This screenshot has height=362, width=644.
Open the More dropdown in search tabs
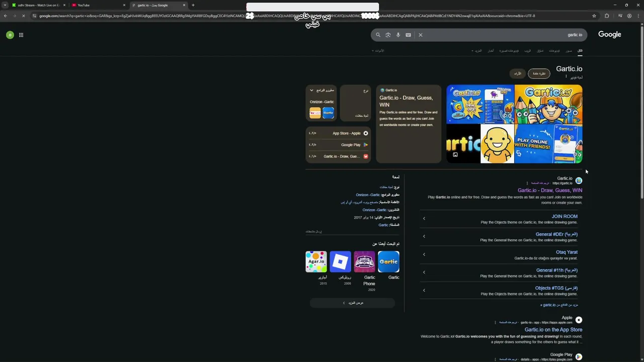pos(476,51)
